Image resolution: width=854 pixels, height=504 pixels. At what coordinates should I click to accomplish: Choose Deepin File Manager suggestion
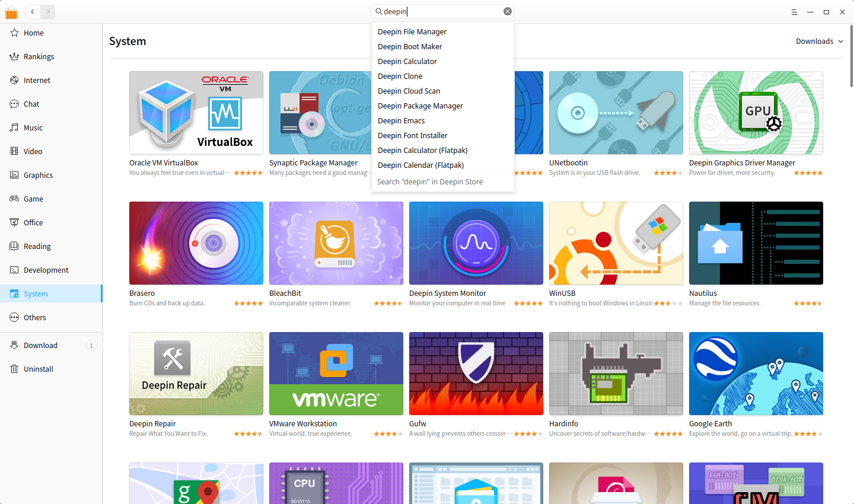pyautogui.click(x=412, y=32)
